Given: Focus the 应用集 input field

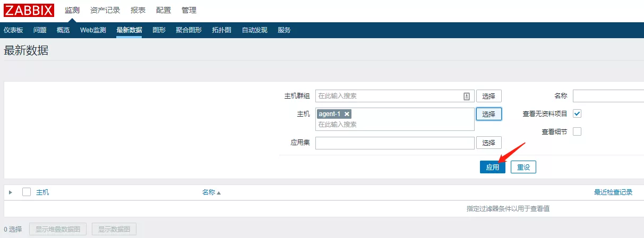Looking at the screenshot, I should 394,143.
